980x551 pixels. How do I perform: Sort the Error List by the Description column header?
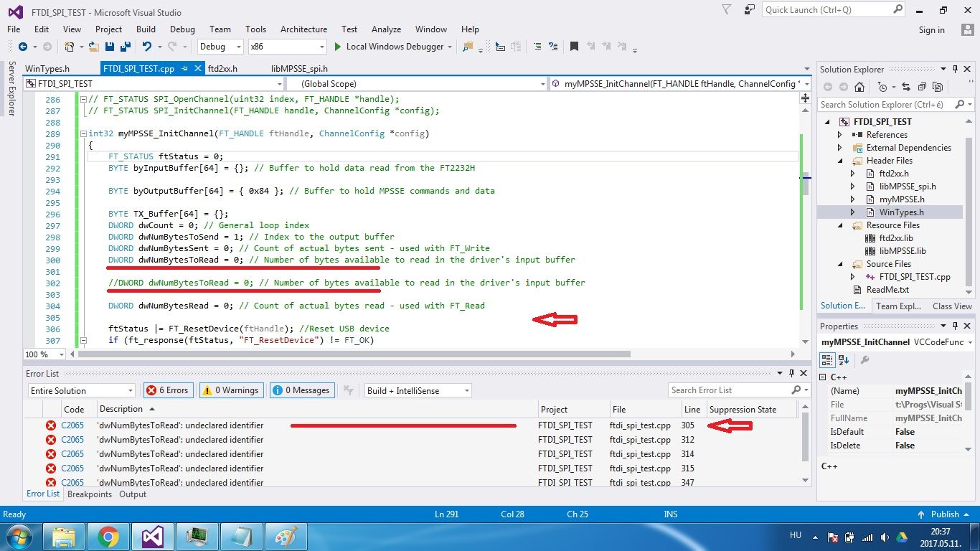[x=318, y=409]
